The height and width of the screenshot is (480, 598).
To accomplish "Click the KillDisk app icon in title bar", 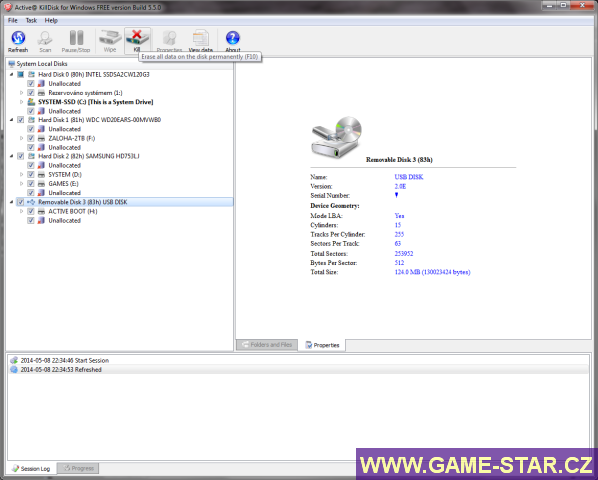I will [x=8, y=7].
